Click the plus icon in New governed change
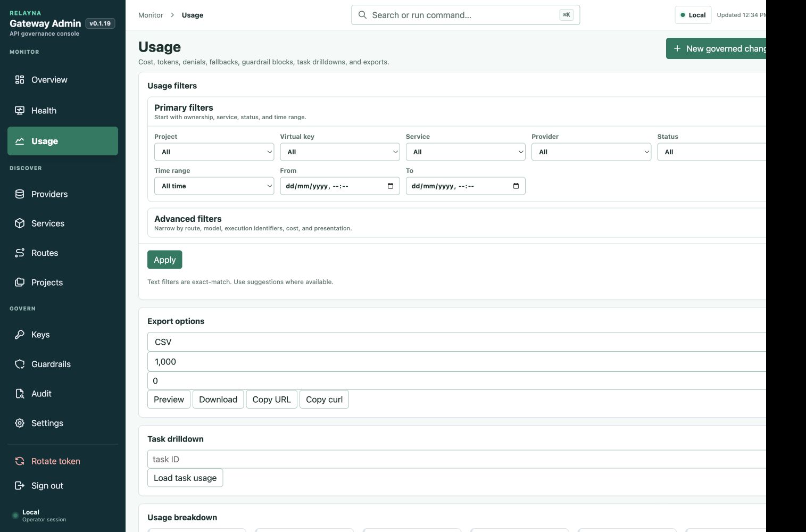The height and width of the screenshot is (532, 806). [677, 48]
